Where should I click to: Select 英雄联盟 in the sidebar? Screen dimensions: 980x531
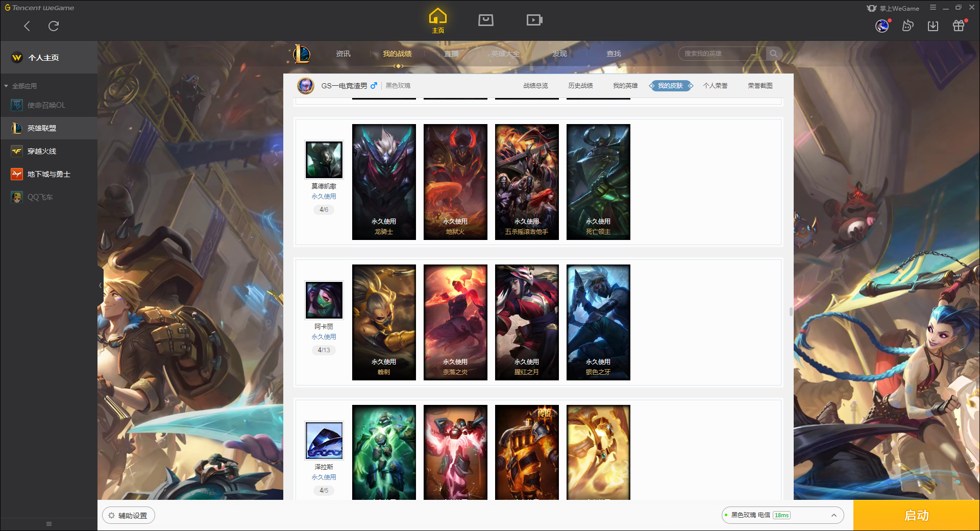point(48,128)
